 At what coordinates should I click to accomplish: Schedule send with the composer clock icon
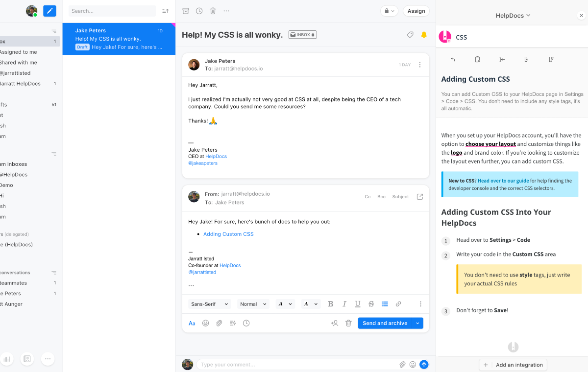pyautogui.click(x=246, y=323)
